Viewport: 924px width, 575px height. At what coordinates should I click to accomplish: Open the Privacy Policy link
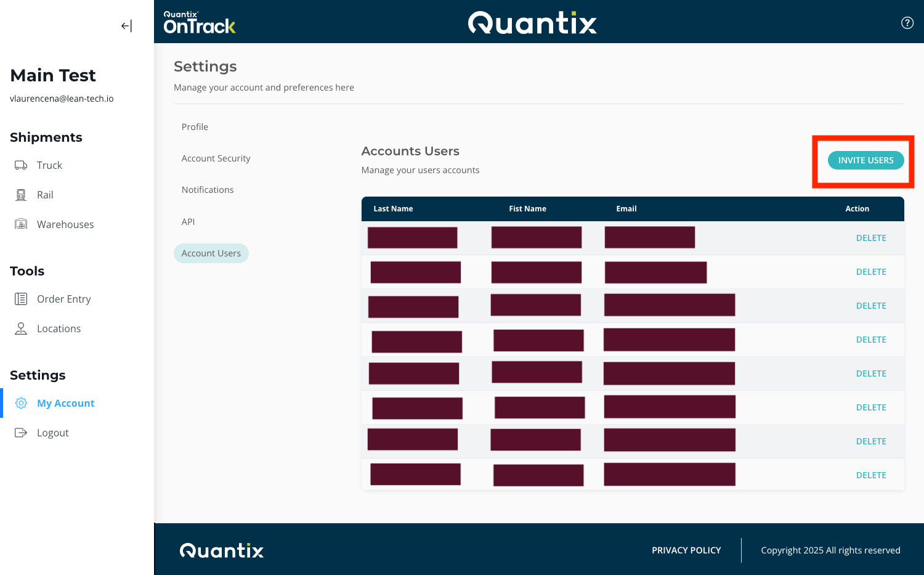686,550
